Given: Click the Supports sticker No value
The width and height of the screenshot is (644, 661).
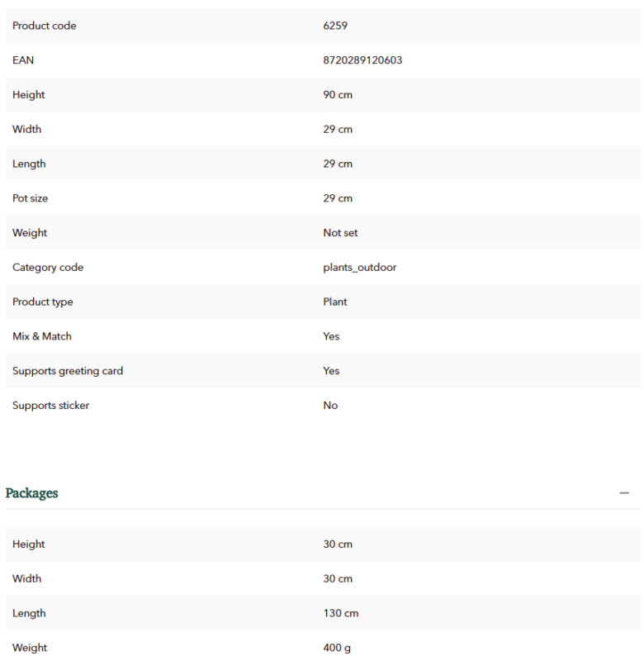Looking at the screenshot, I should point(330,406).
